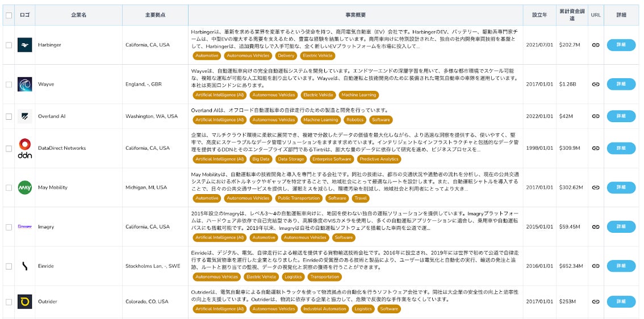The image size is (644, 319).
Task: Click the May Mobility green logo
Action: [x=24, y=188]
